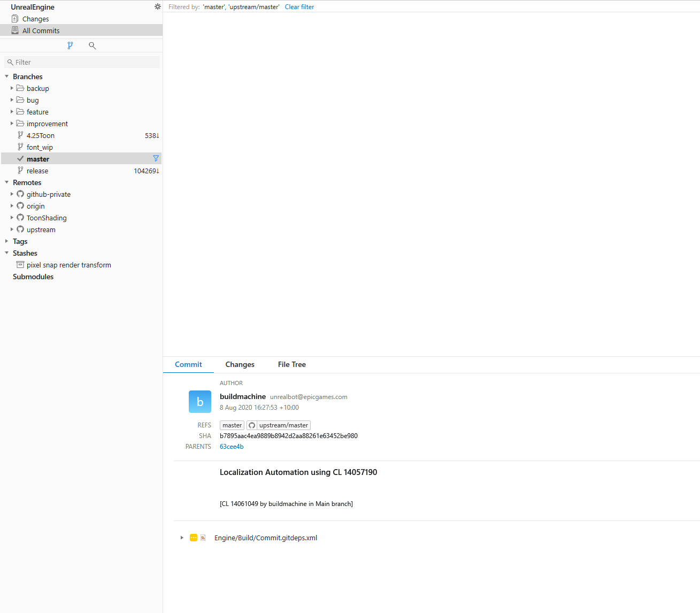700x613 pixels.
Task: Click the filter funnel next to master branch
Action: click(156, 158)
